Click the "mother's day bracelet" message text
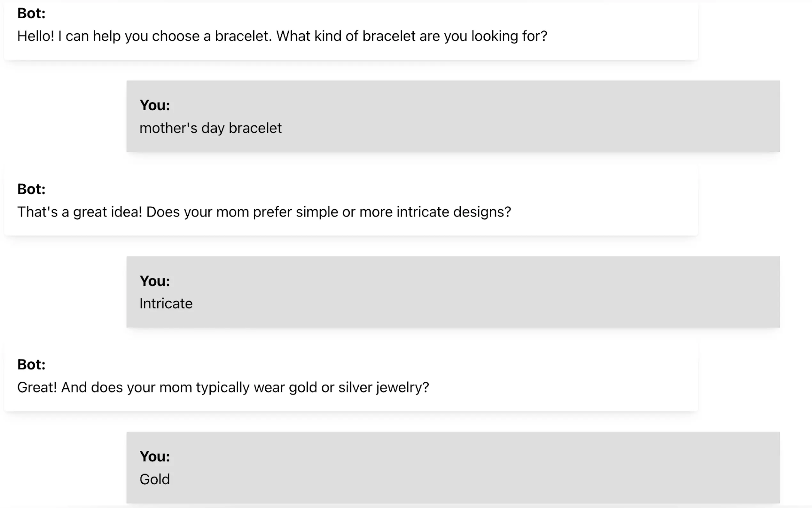Screen dimensions: 812x508 [210, 128]
